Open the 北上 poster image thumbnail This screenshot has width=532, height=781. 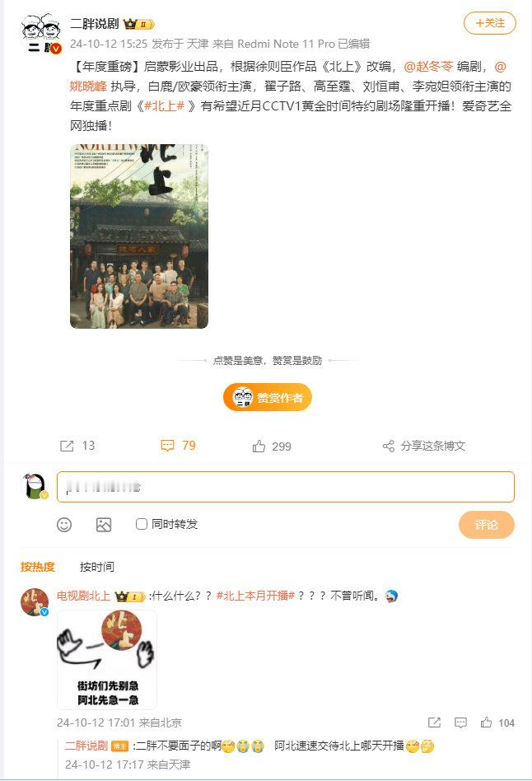[x=139, y=236]
